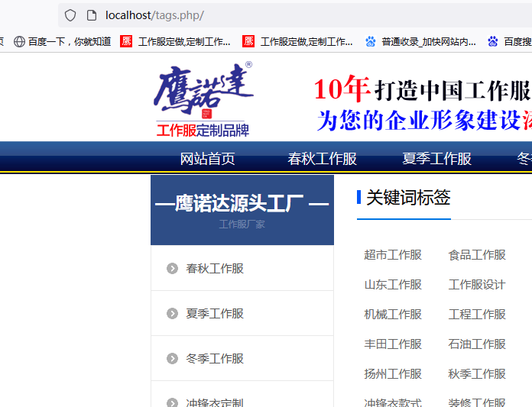
Task: Click the 鹰诺达 logo image
Action: pyautogui.click(x=203, y=99)
